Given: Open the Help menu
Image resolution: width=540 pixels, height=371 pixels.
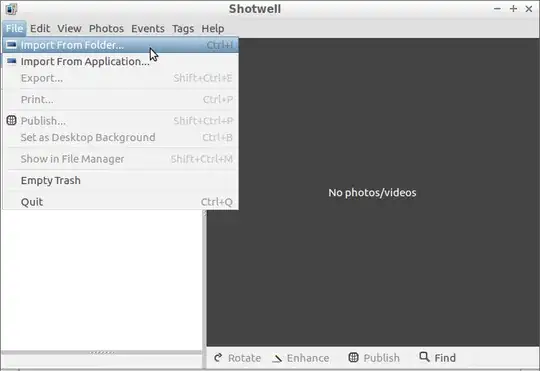Looking at the screenshot, I should click(x=213, y=29).
